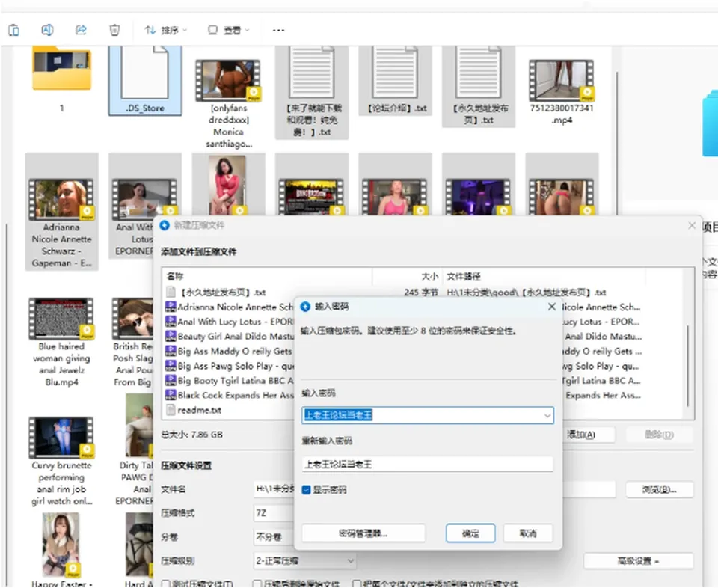718x588 pixels.
Task: Click the 浏览(B)... button
Action: click(660, 489)
